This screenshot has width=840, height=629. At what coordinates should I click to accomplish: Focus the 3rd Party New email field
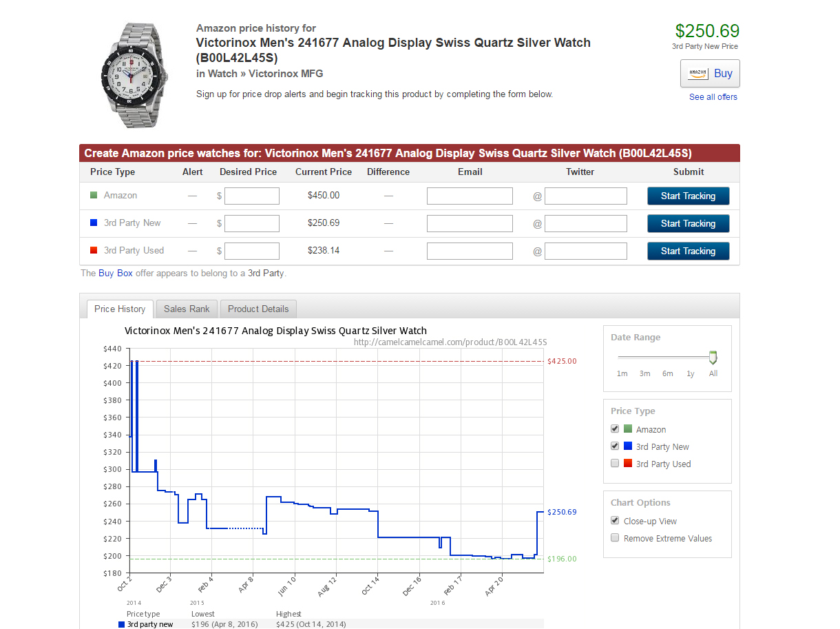coord(470,224)
